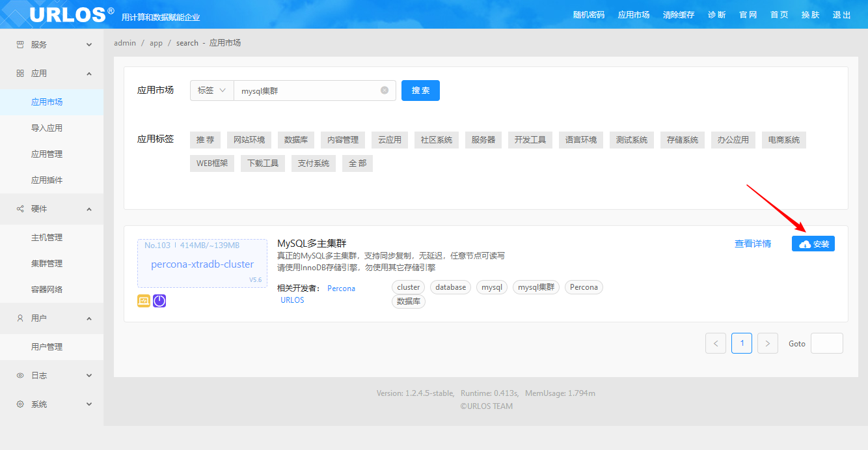This screenshot has height=450, width=868.
Task: Click the 日志 eye icon
Action: click(20, 376)
